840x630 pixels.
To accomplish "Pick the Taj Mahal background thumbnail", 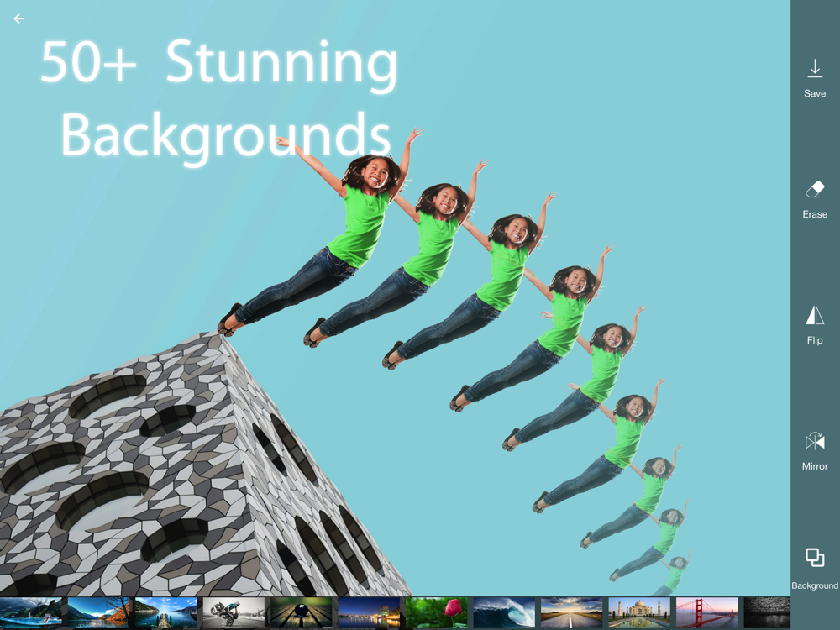I will click(x=638, y=613).
